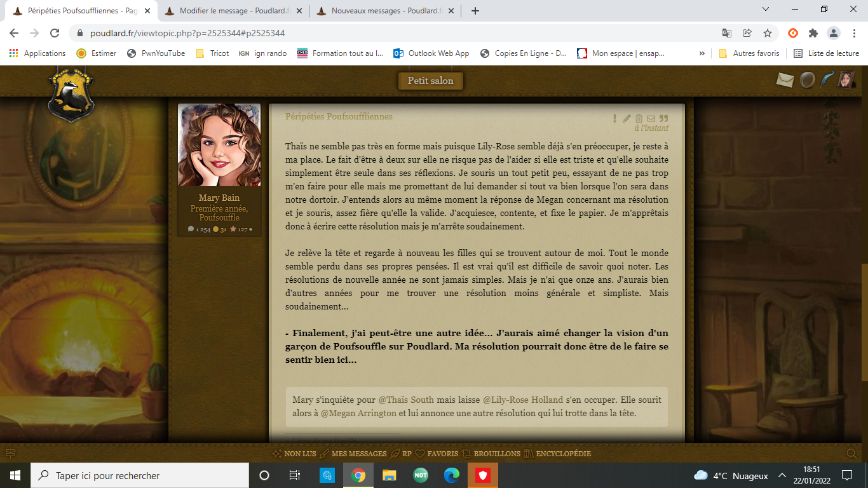The image size is (868, 488).
Task: Open FAVORIS in the footer menu
Action: 437,454
